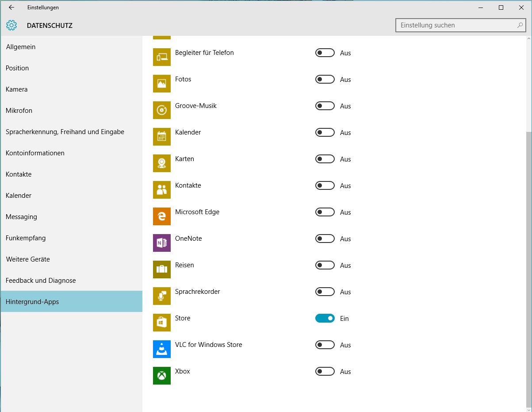This screenshot has width=532, height=412.
Task: Click the Fotos app icon
Action: click(x=162, y=84)
